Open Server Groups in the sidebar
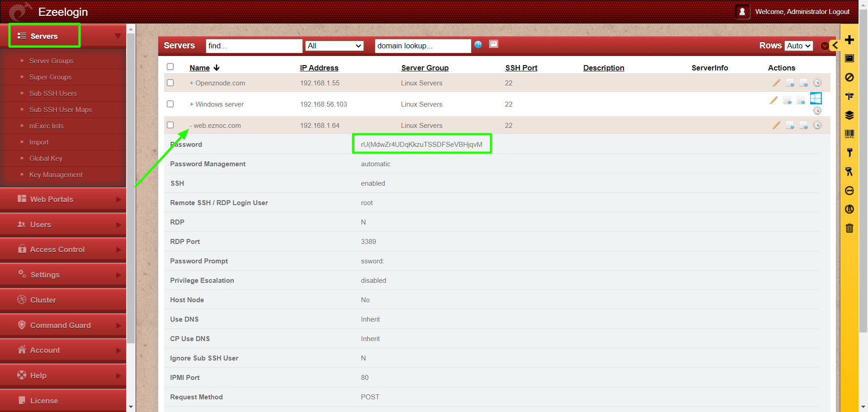Viewport: 868px width, 412px height. 51,61
